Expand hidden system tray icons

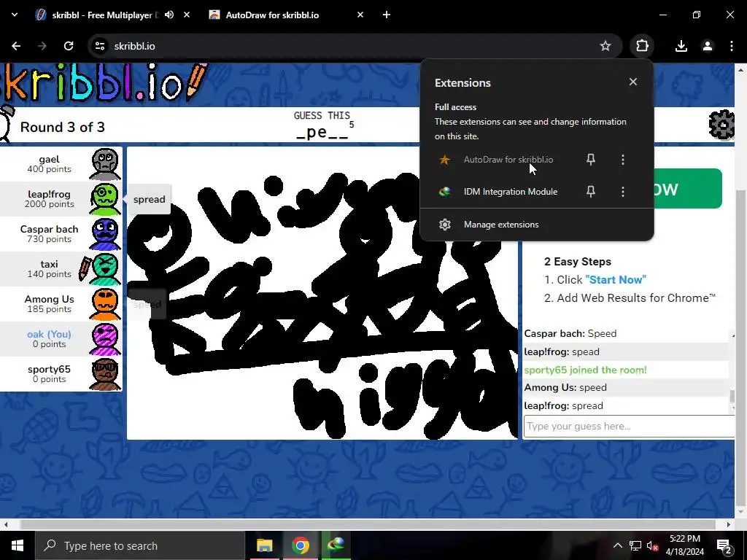tap(617, 545)
